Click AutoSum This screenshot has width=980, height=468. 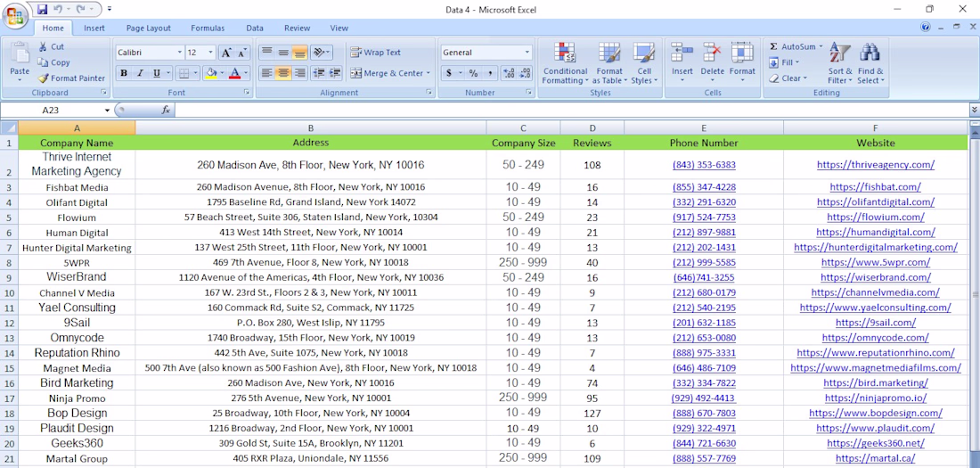click(792, 47)
